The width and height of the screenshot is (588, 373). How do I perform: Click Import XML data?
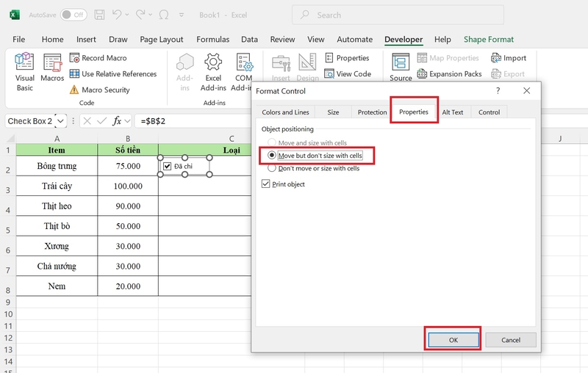point(509,58)
